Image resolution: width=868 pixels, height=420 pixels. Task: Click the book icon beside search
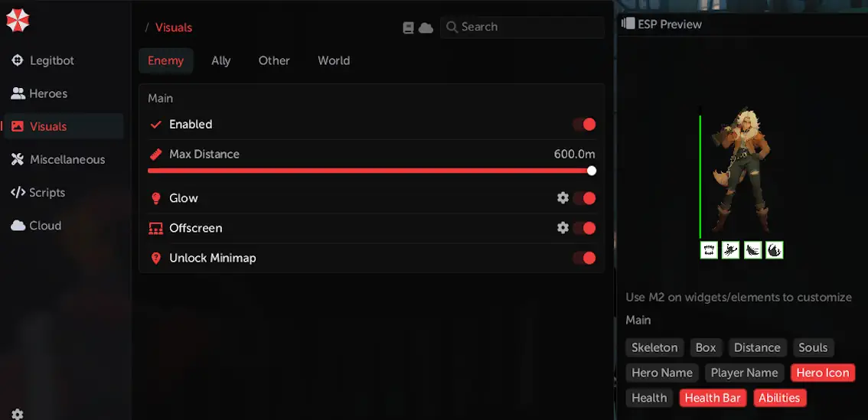point(409,28)
